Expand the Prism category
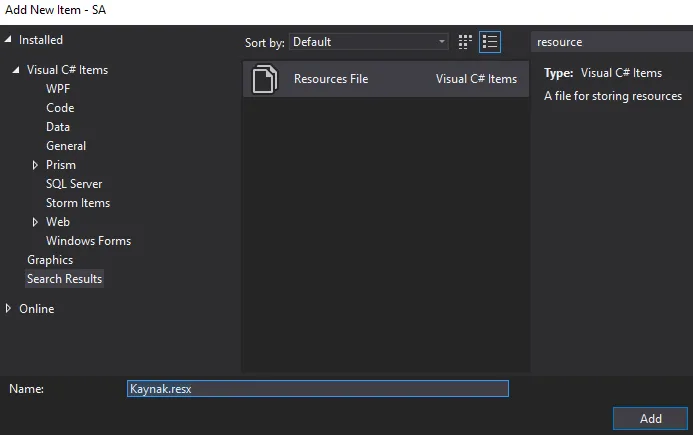Screen dimensions: 693x435 point(35,165)
